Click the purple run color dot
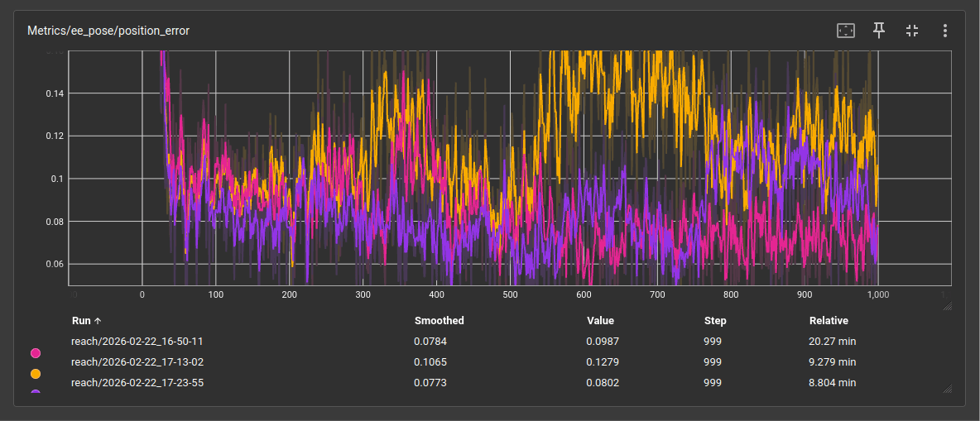 pos(36,392)
